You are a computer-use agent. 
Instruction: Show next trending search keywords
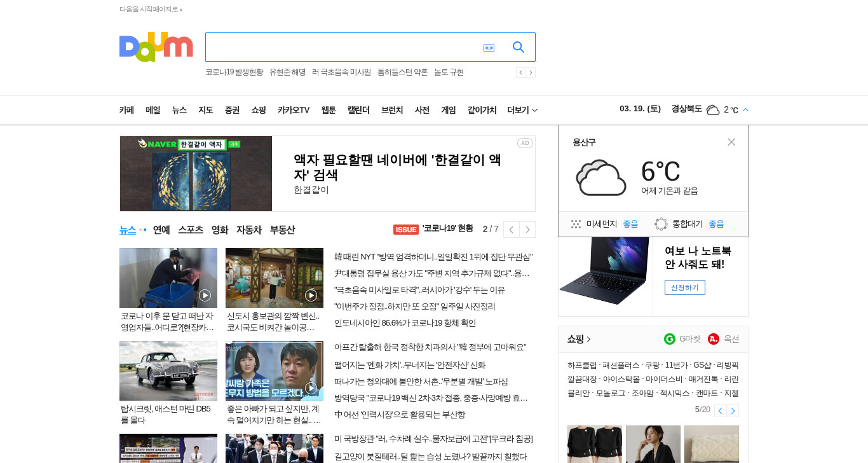531,73
